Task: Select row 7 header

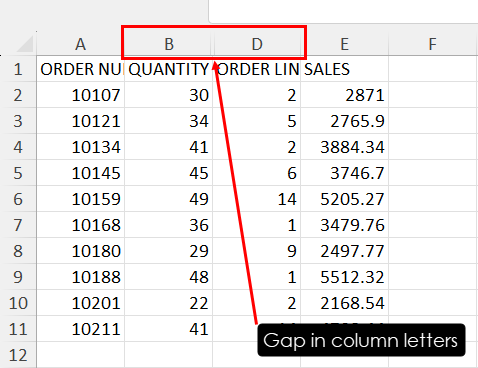Action: 18,225
